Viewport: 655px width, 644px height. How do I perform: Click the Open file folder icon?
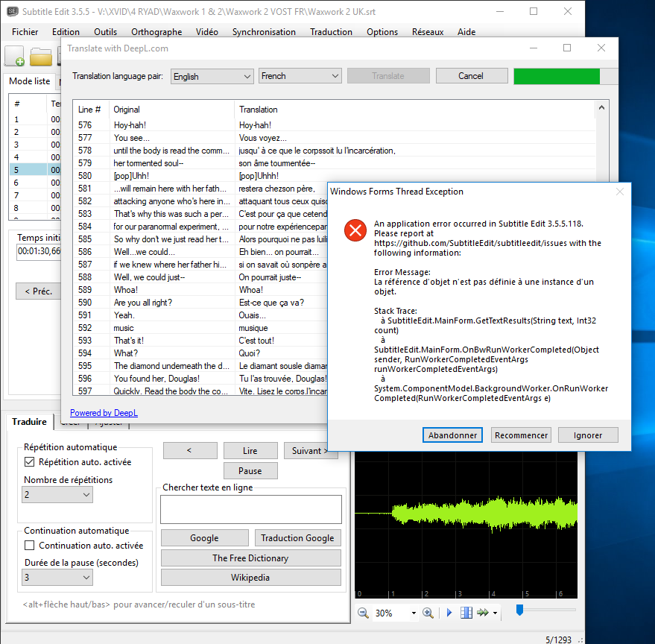(40, 57)
